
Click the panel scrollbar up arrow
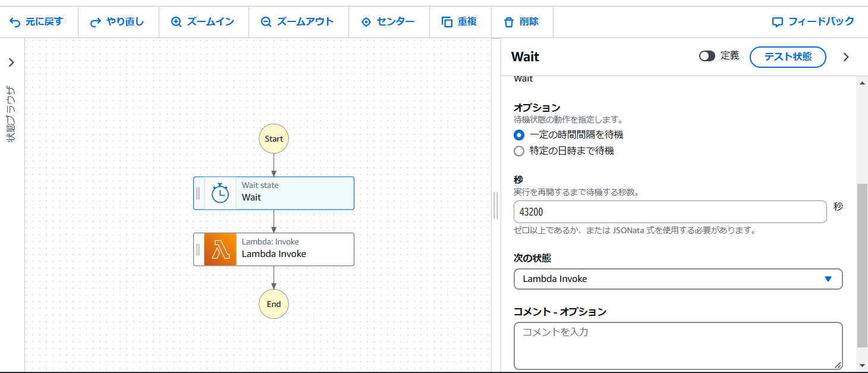click(862, 83)
